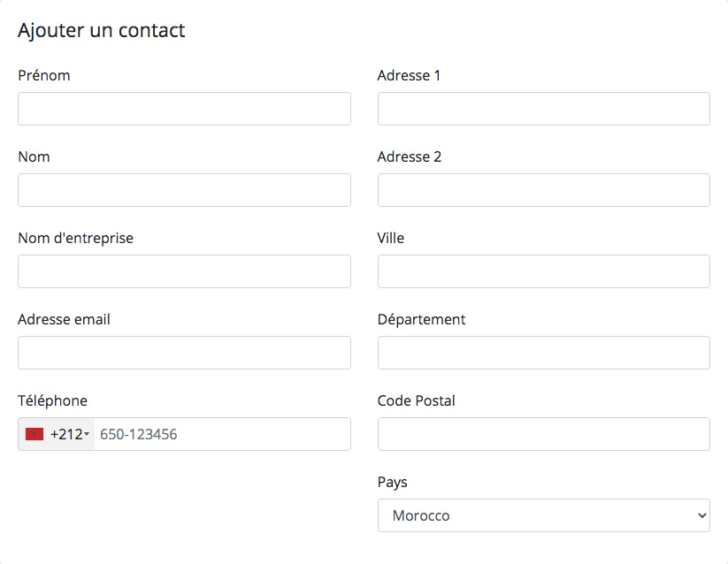This screenshot has height=564, width=728.
Task: Open the +212 country code dropdown
Action: (57, 434)
